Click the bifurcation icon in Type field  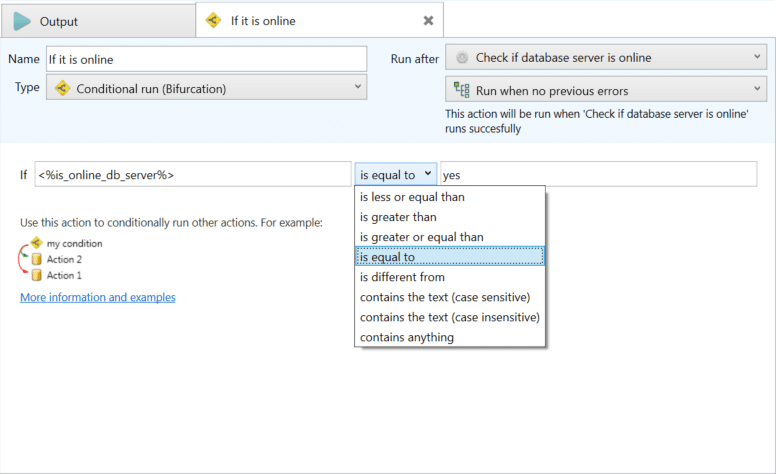pos(62,88)
